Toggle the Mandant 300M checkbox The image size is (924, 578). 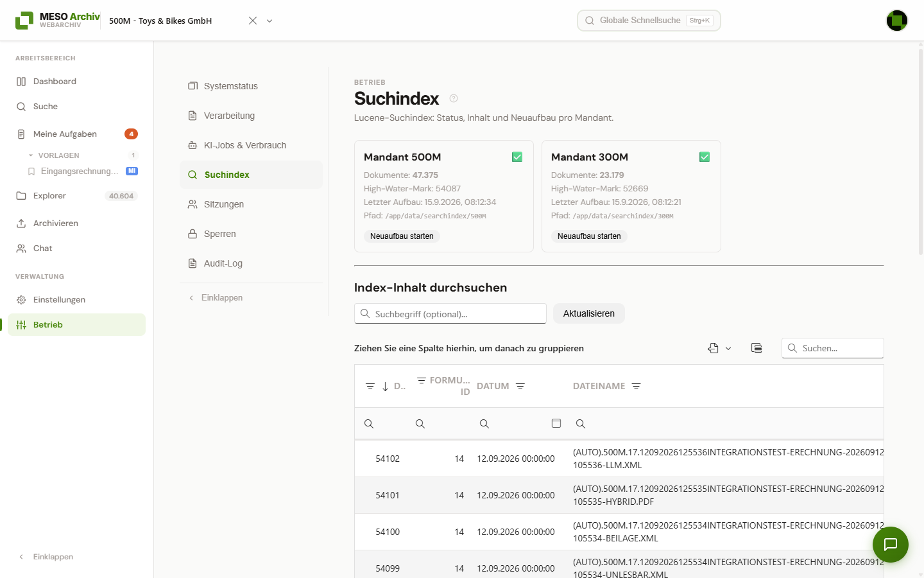click(705, 157)
